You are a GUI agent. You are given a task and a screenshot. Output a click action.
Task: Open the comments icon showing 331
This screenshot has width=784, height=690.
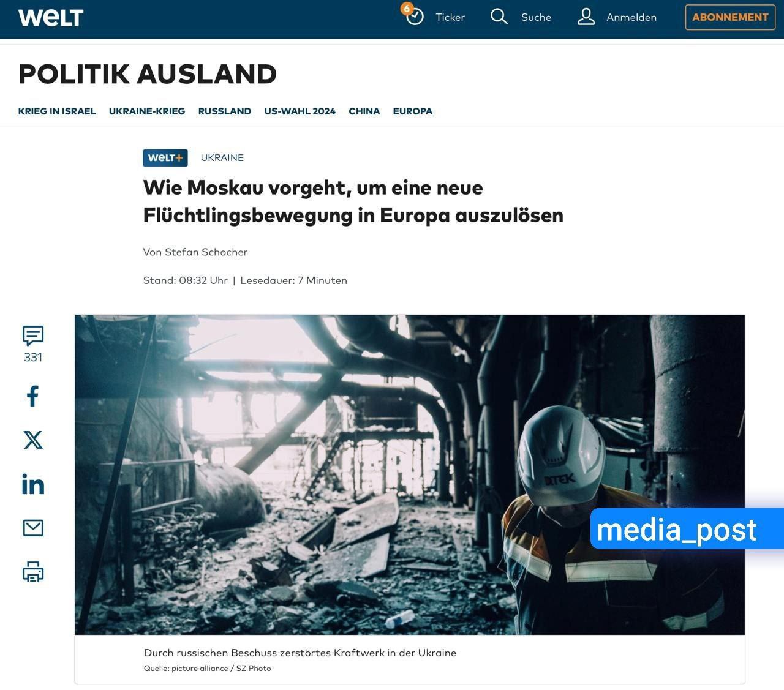pos(33,336)
